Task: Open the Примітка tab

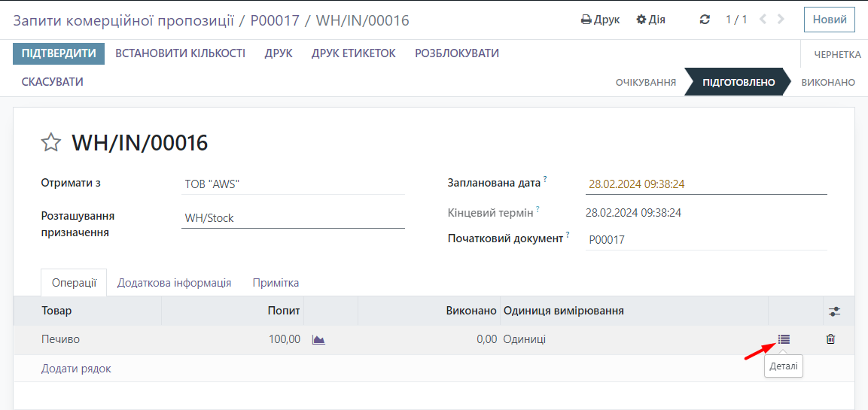Action: (276, 283)
